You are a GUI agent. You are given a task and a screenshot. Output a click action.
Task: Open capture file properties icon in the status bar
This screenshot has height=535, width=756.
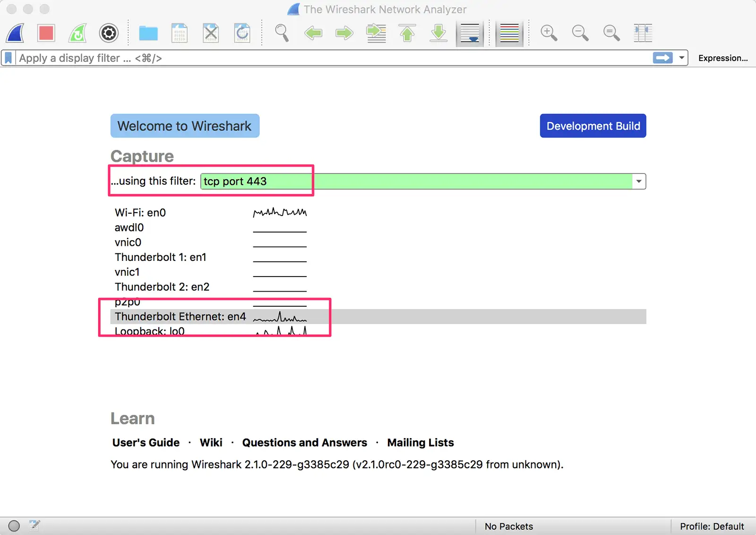pyautogui.click(x=34, y=525)
